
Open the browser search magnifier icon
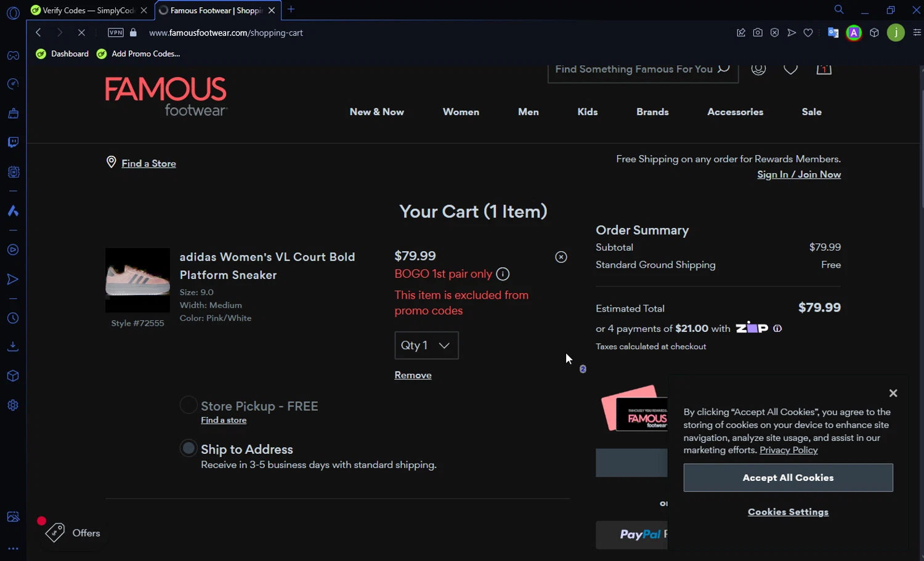[x=839, y=10]
